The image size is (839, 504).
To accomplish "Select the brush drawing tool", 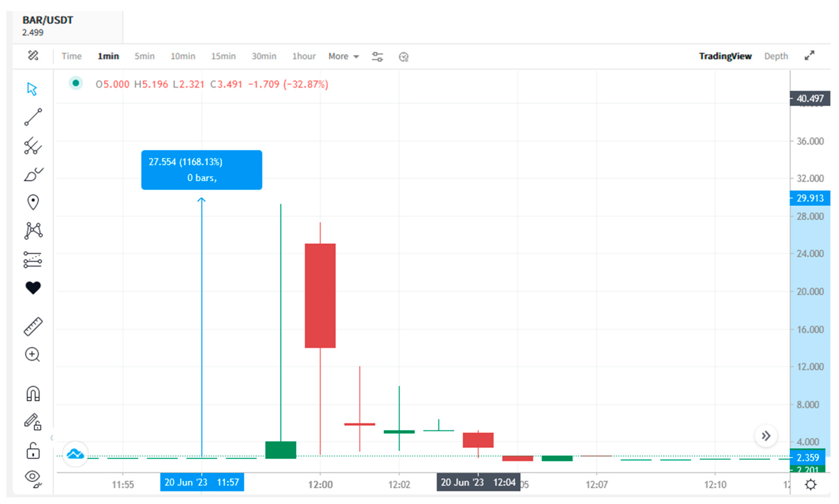I will coord(33,175).
